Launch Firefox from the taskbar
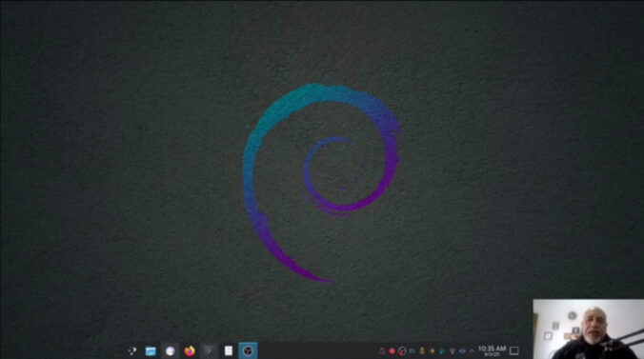Viewport: 644px width, 359px height. (x=190, y=350)
